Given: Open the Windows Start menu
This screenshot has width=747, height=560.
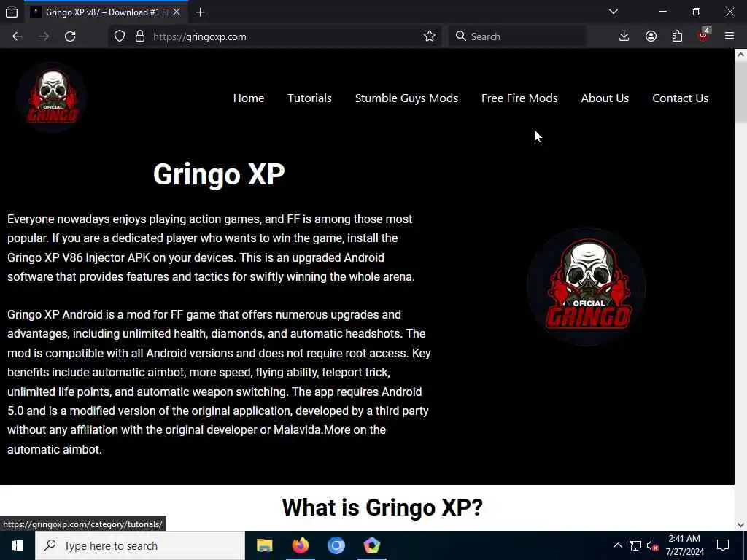Looking at the screenshot, I should 18,545.
